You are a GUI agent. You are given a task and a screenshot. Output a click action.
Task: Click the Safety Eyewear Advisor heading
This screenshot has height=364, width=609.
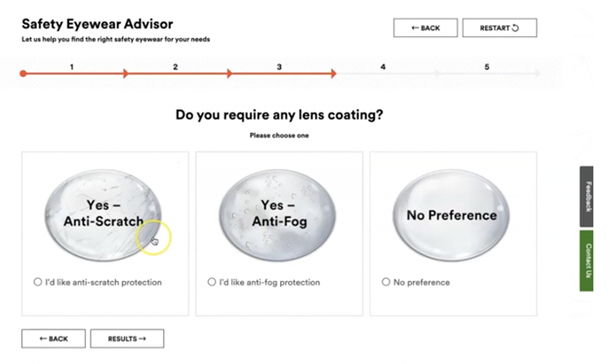click(x=98, y=24)
